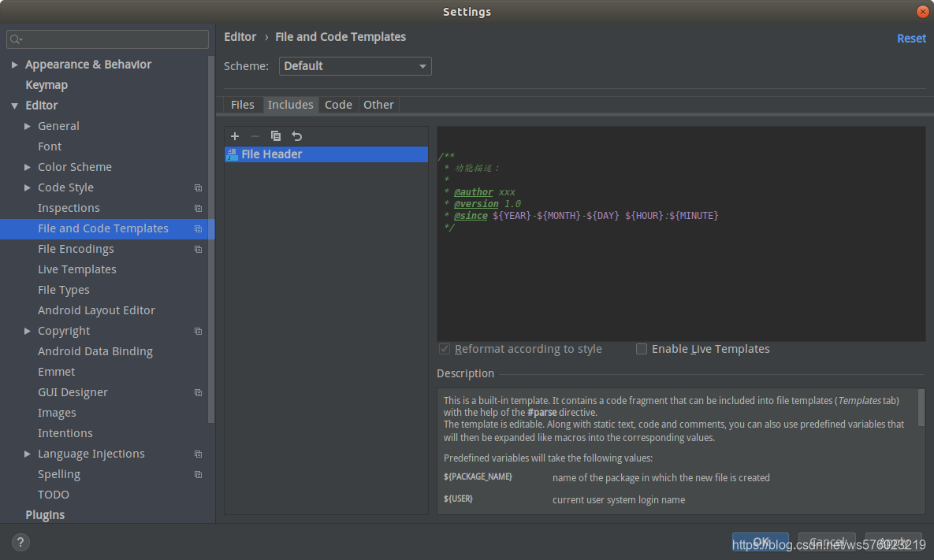This screenshot has height=560, width=934.
Task: Open Android Data Binding settings
Action: click(x=95, y=352)
